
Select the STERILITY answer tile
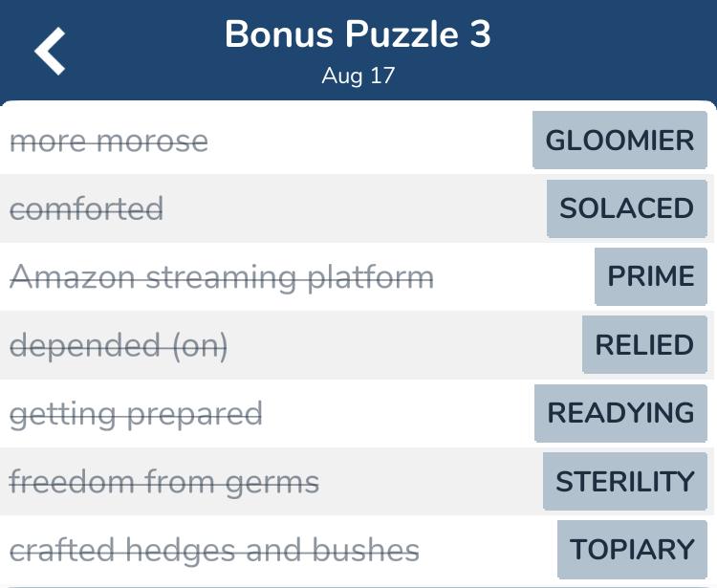624,481
